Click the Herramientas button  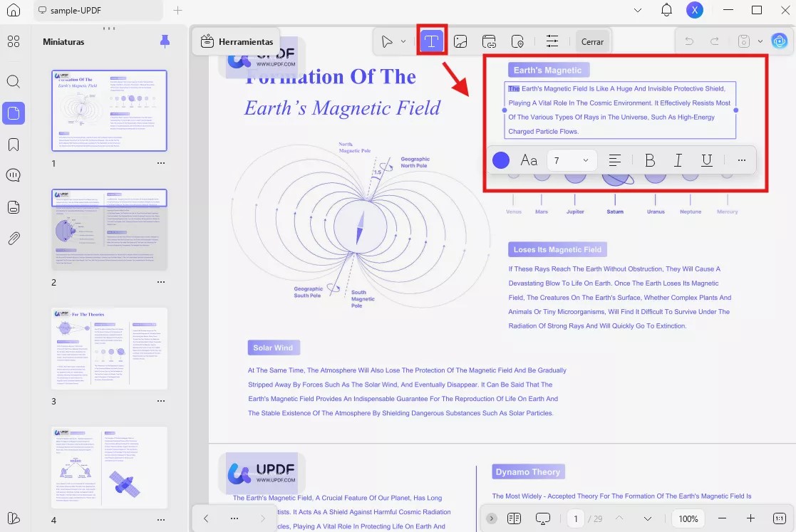pyautogui.click(x=237, y=41)
